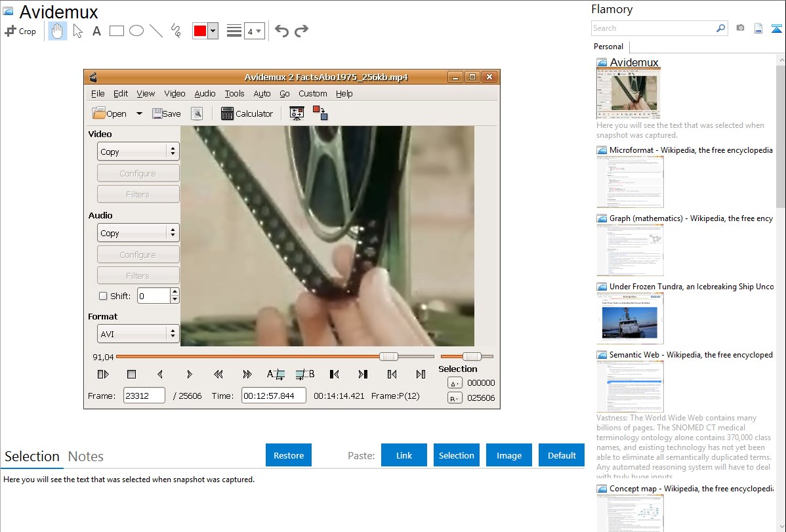Click the Shift value field showing 0
The width and height of the screenshot is (786, 532).
(x=154, y=296)
